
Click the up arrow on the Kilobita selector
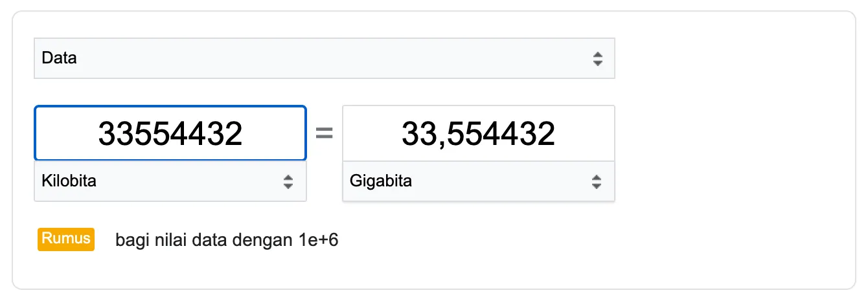pyautogui.click(x=288, y=177)
